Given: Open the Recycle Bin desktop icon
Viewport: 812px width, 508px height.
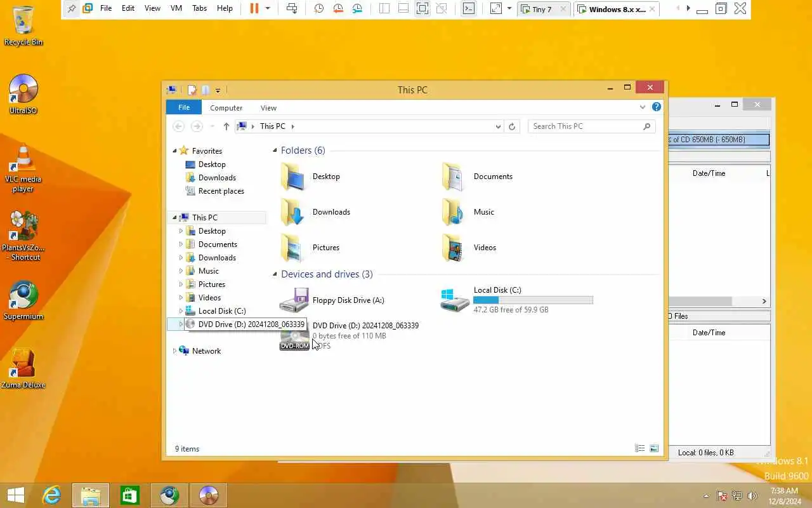Looking at the screenshot, I should 23,25.
